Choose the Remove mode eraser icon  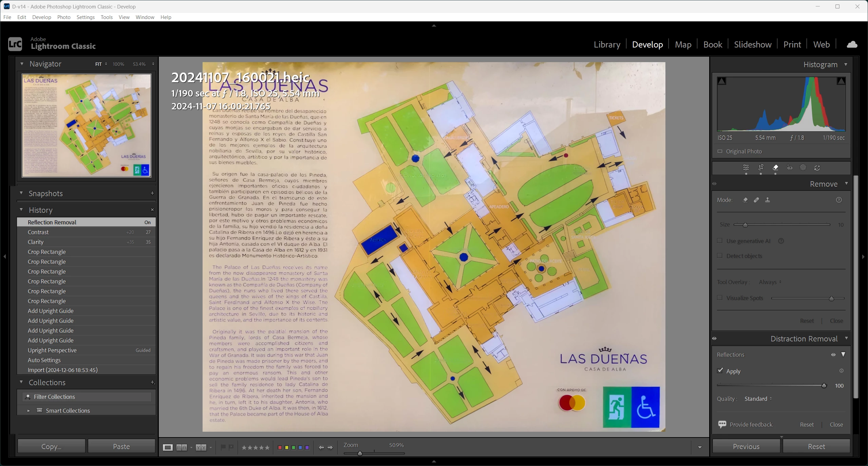point(745,200)
